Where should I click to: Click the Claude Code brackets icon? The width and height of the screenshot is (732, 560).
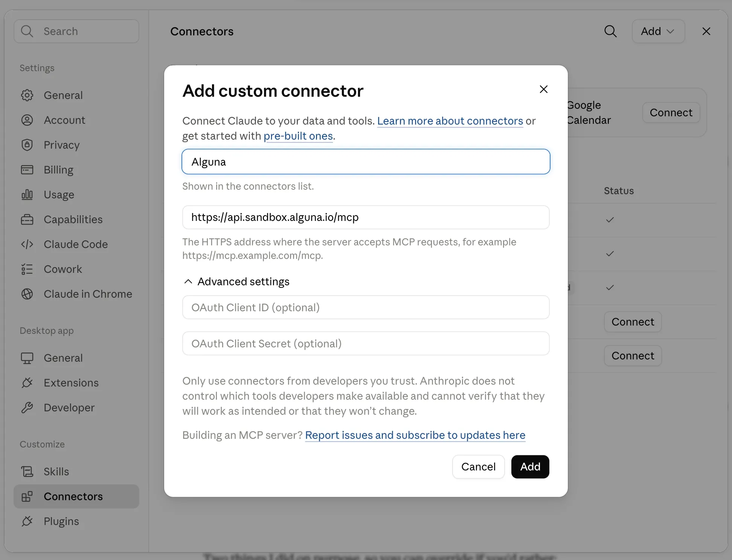[27, 244]
